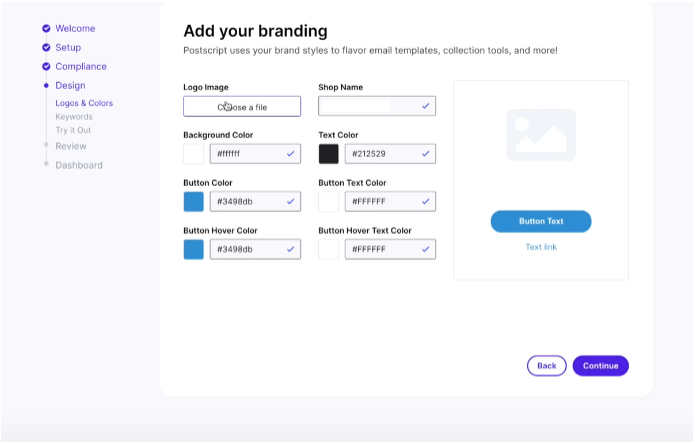Click the logo preview image placeholder
The width and height of the screenshot is (695, 444).
(x=541, y=135)
